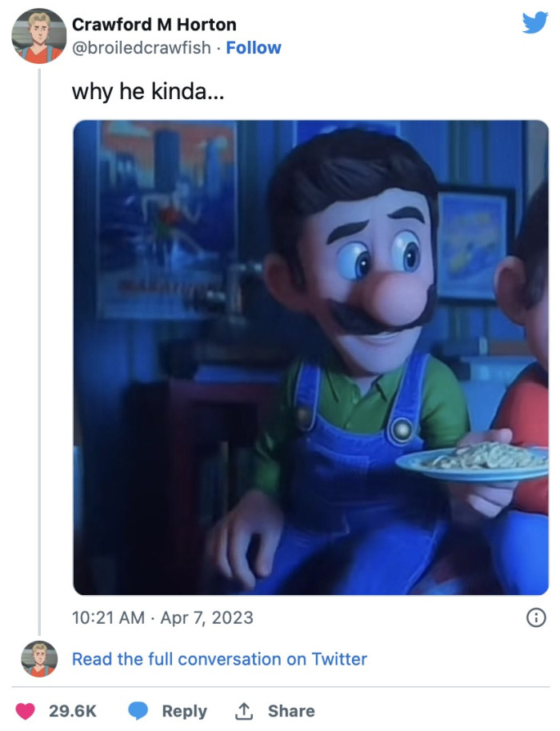Open the 10:21 AM Apr 7, 2023 timestamp
Screen dimensions: 560x731
[162, 617]
